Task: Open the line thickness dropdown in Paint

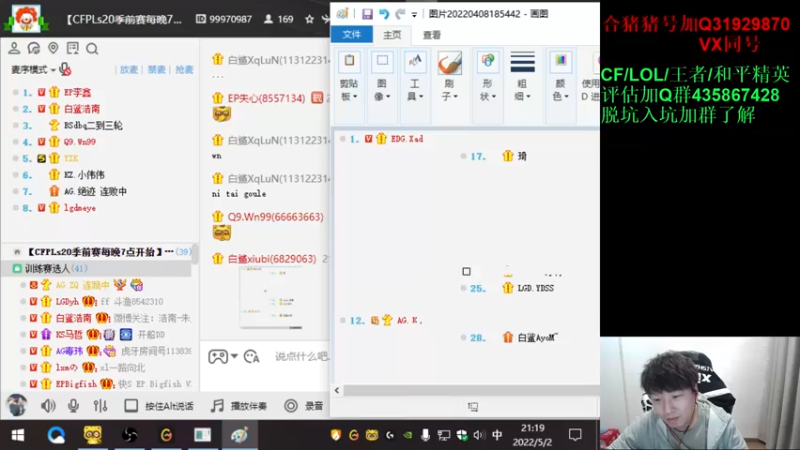Action: [522, 77]
